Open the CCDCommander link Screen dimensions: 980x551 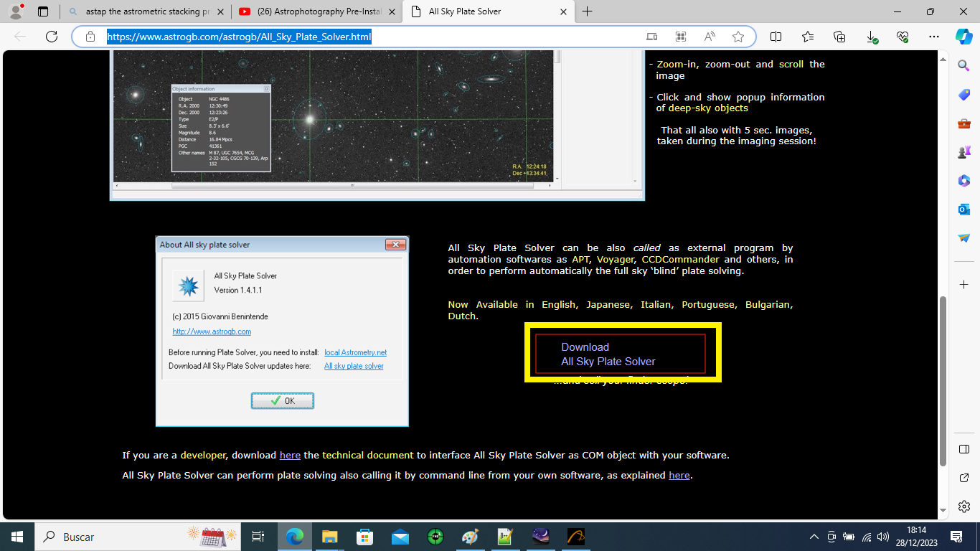[x=681, y=259]
